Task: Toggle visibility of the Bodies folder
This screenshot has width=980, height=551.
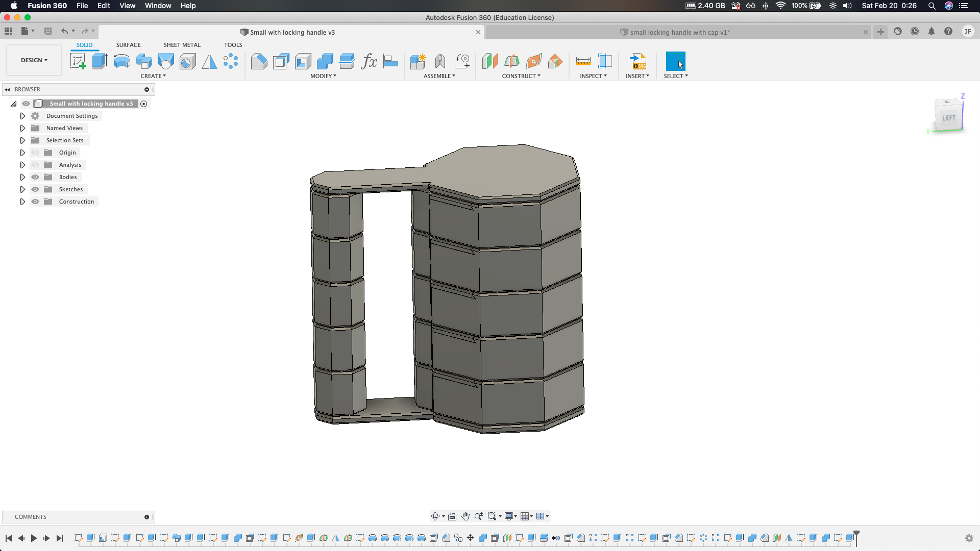Action: coord(35,177)
